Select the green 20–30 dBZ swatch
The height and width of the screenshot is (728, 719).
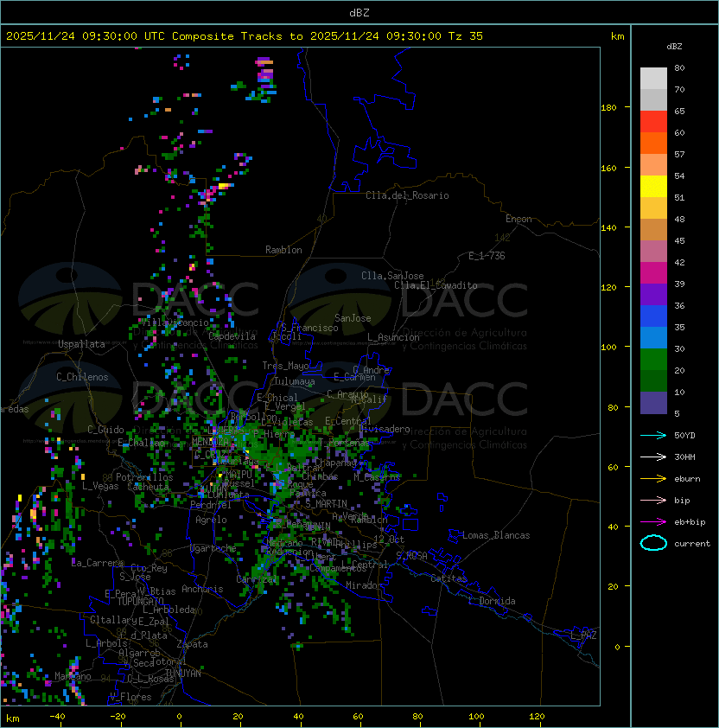click(653, 360)
